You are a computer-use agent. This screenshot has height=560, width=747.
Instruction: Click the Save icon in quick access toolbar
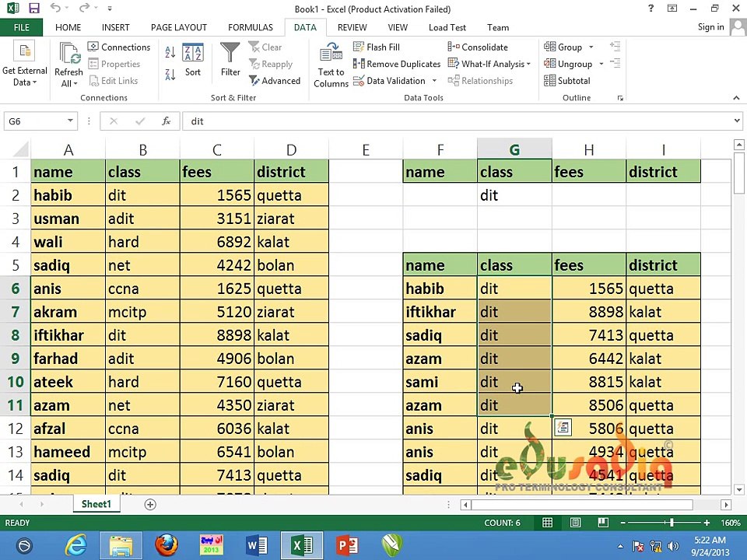[33, 8]
